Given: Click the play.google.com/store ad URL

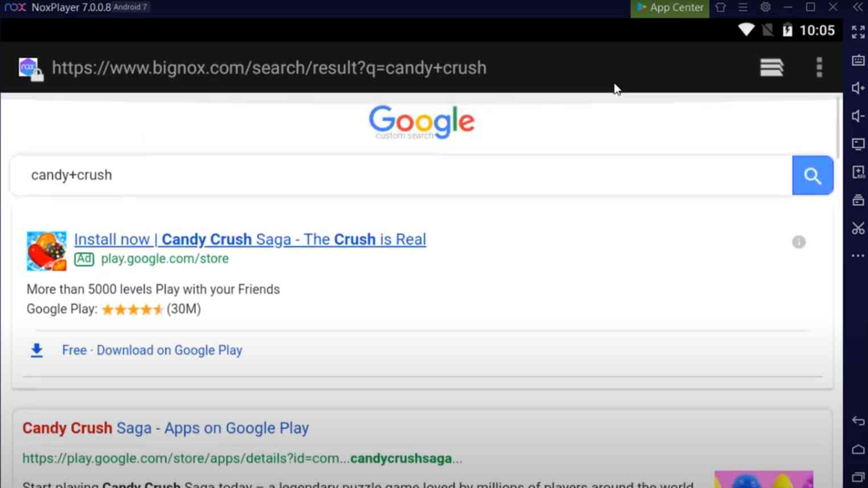Looking at the screenshot, I should pyautogui.click(x=164, y=259).
